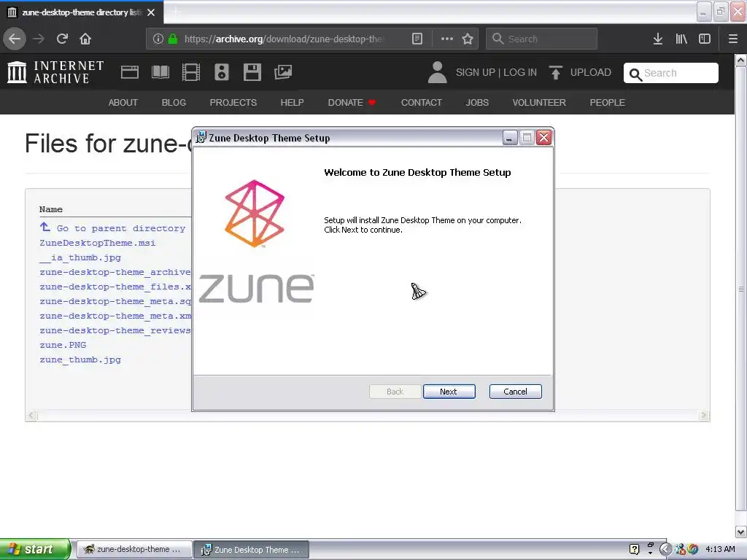The height and width of the screenshot is (560, 747).
Task: Open Firefox home page icon
Action: pos(85,39)
